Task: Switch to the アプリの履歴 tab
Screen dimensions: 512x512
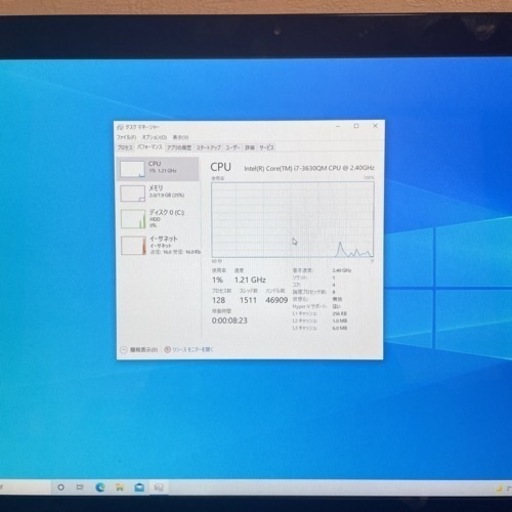Action: pyautogui.click(x=179, y=147)
